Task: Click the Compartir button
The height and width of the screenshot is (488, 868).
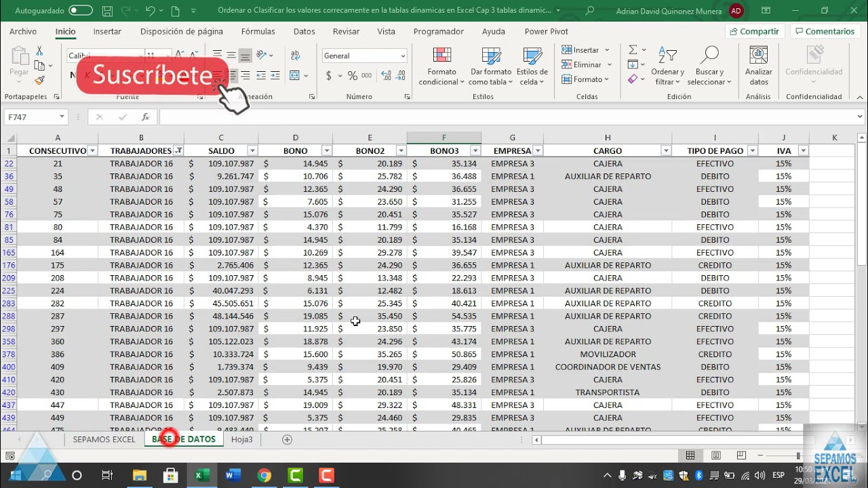Action: [754, 31]
